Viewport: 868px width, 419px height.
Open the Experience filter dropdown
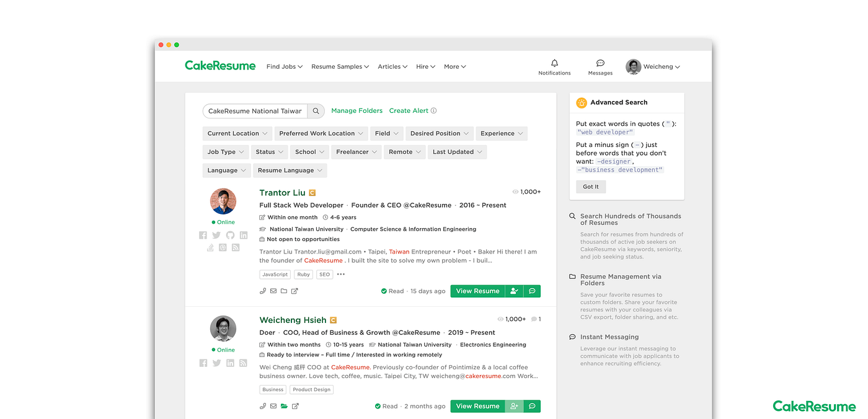[502, 133]
